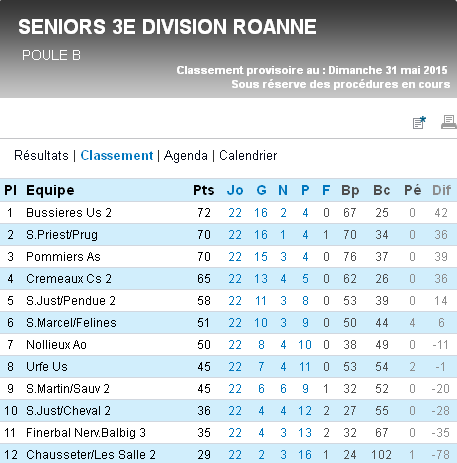Click the export/notes icon with blue star

point(419,122)
